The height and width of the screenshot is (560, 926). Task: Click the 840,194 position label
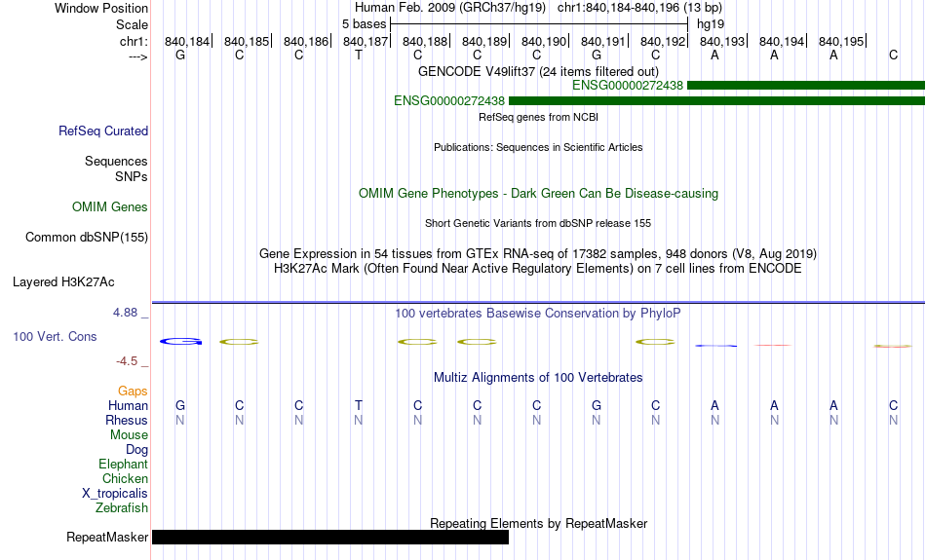click(782, 41)
